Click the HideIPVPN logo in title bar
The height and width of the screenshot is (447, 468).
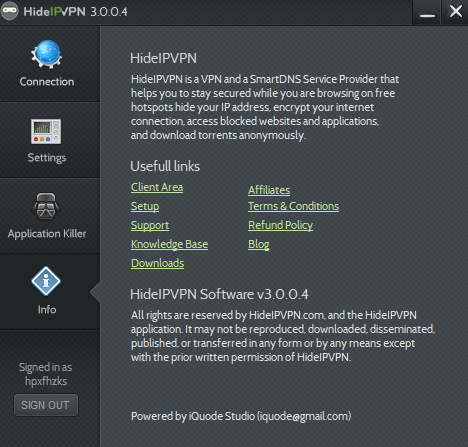pos(9,11)
